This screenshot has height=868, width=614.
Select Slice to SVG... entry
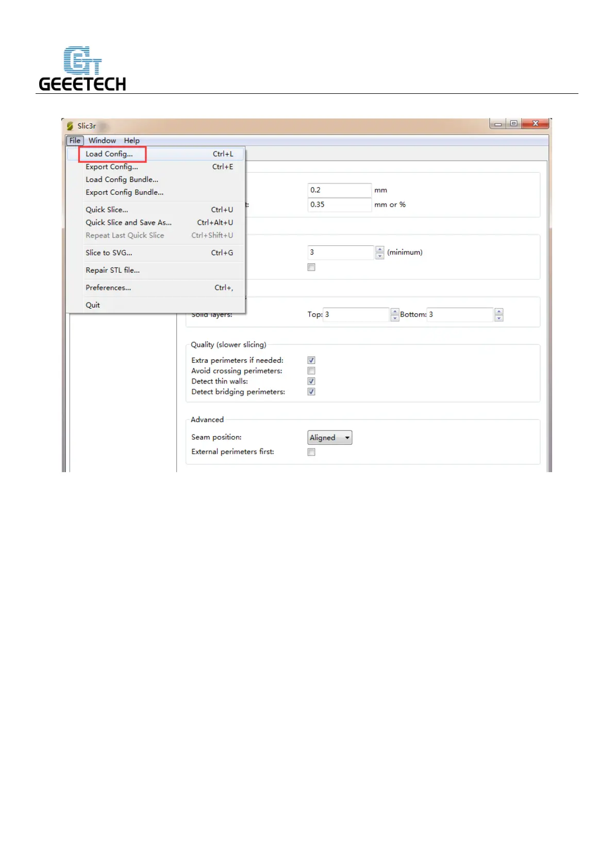pyautogui.click(x=156, y=253)
